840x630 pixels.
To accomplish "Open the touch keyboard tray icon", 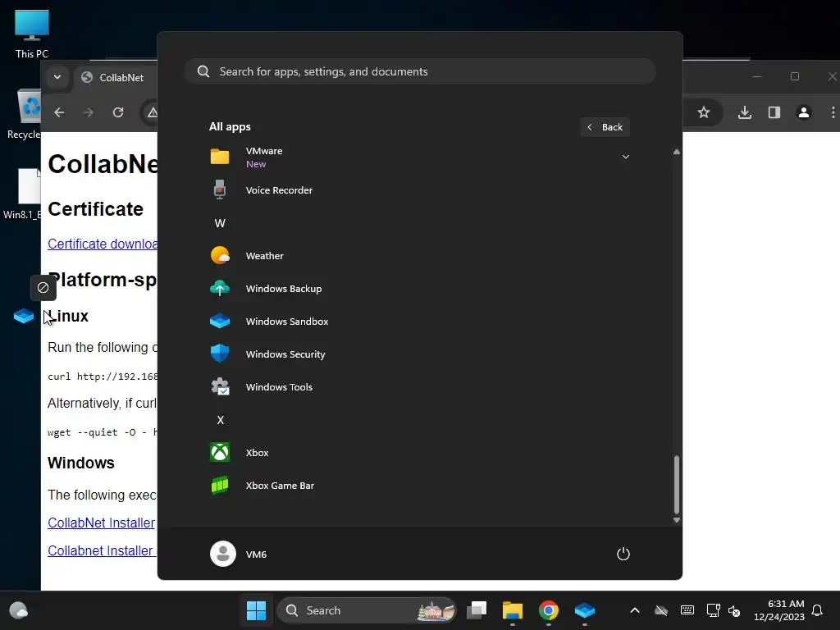I will pos(687,610).
